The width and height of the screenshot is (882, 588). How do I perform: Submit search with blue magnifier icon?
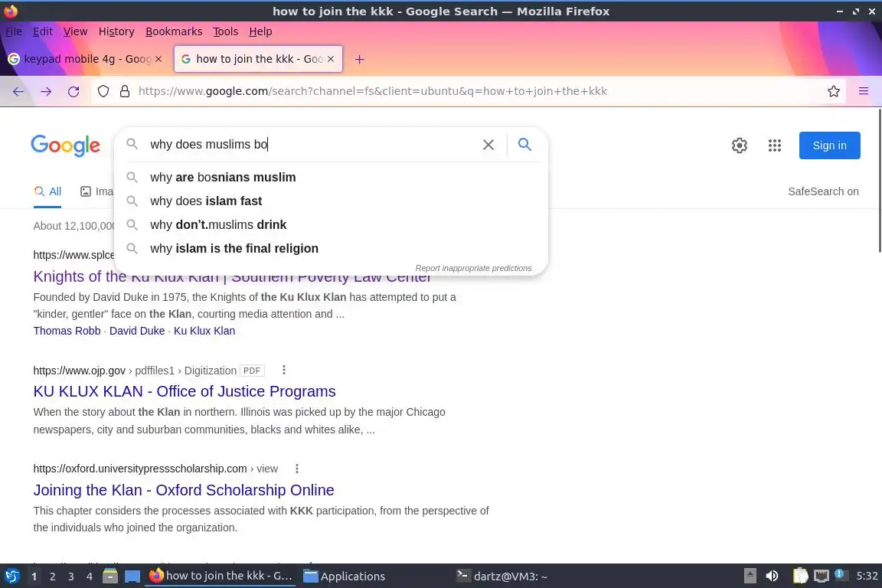coord(524,145)
